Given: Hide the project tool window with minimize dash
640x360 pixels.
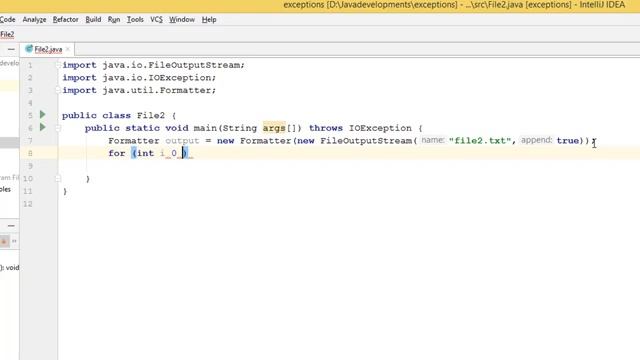Looking at the screenshot, I should pos(11,49).
